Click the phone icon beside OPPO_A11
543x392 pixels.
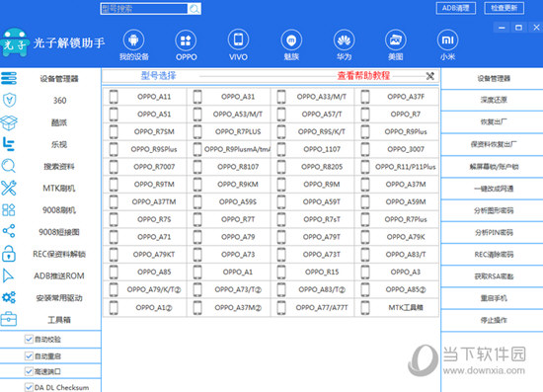tap(114, 97)
